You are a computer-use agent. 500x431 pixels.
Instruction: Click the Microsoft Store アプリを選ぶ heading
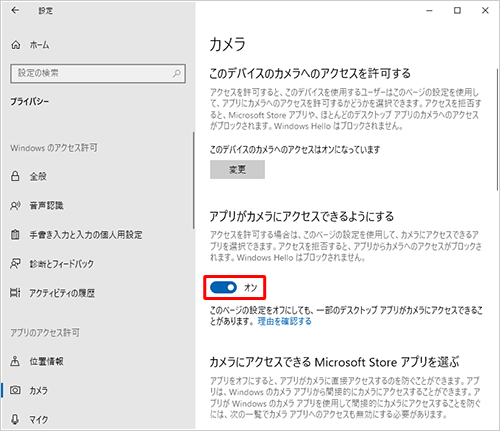point(334,362)
